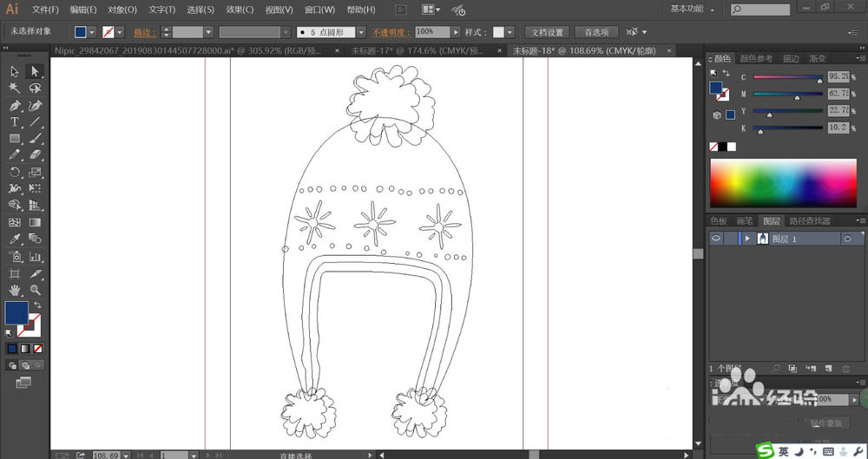Open Color panel options menu
Viewport: 868px width, 459px height.
pyautogui.click(x=861, y=58)
